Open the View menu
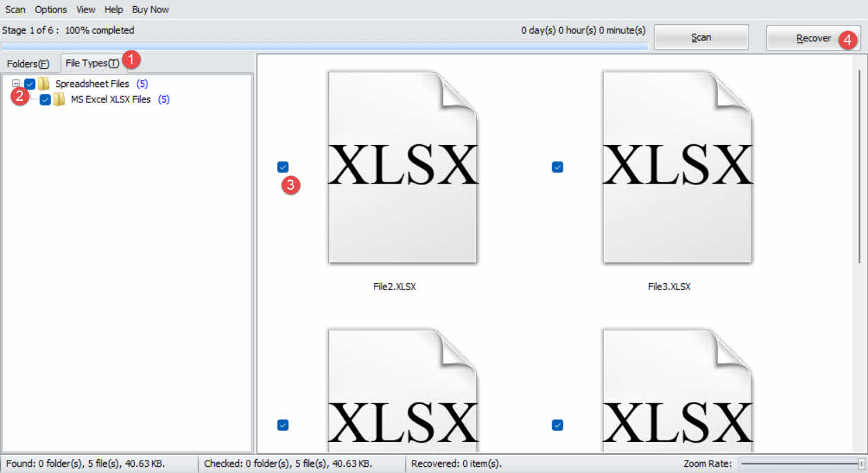Viewport: 868px width, 473px height. click(86, 10)
